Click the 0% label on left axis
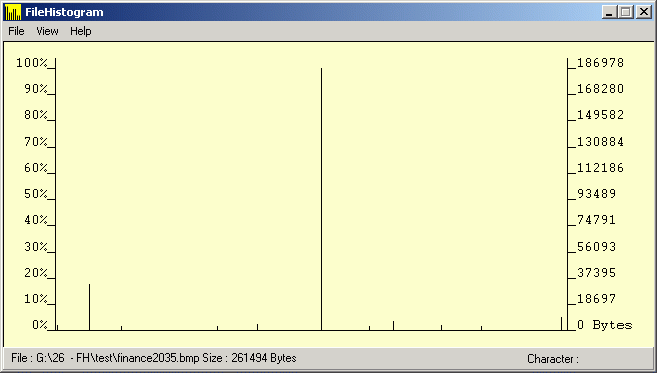Screen dimensions: 657x373 [x=40, y=325]
